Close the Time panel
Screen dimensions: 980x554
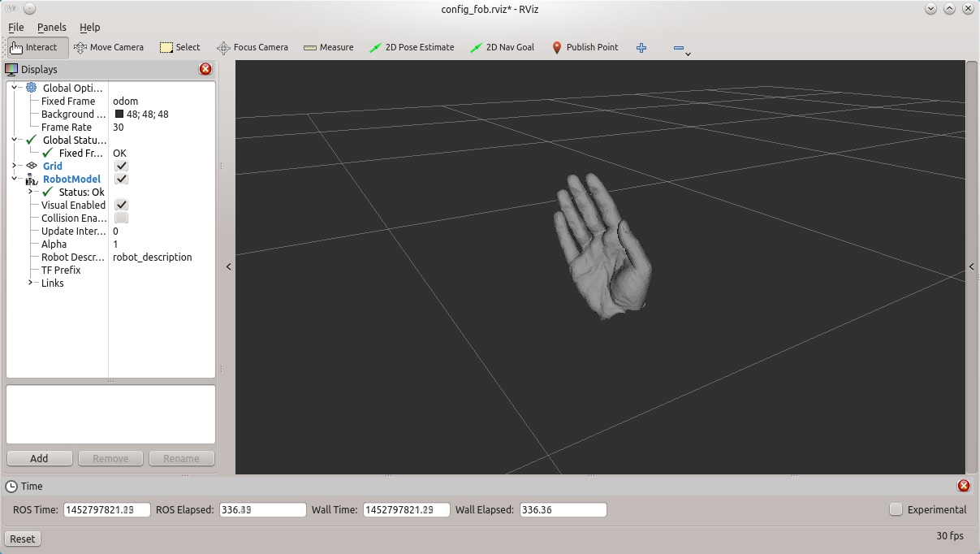click(x=964, y=486)
